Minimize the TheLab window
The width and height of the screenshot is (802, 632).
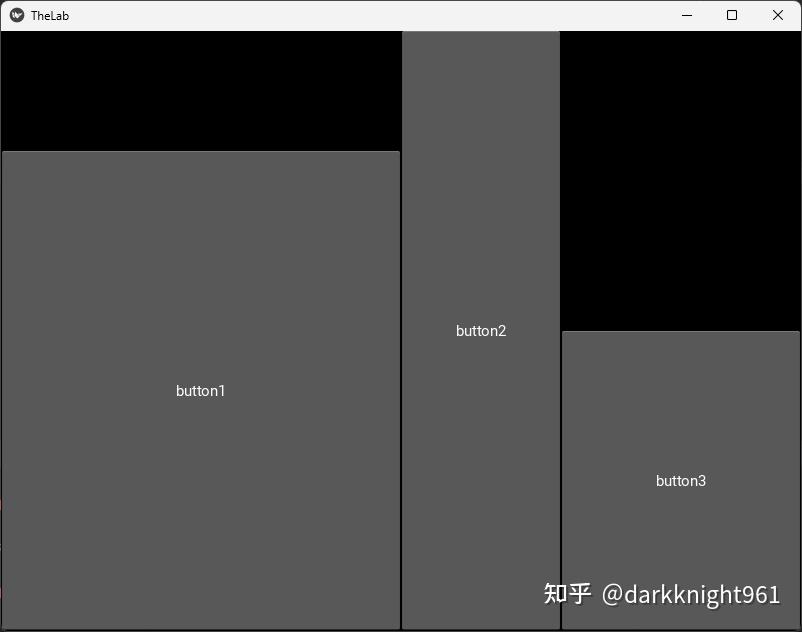[686, 15]
